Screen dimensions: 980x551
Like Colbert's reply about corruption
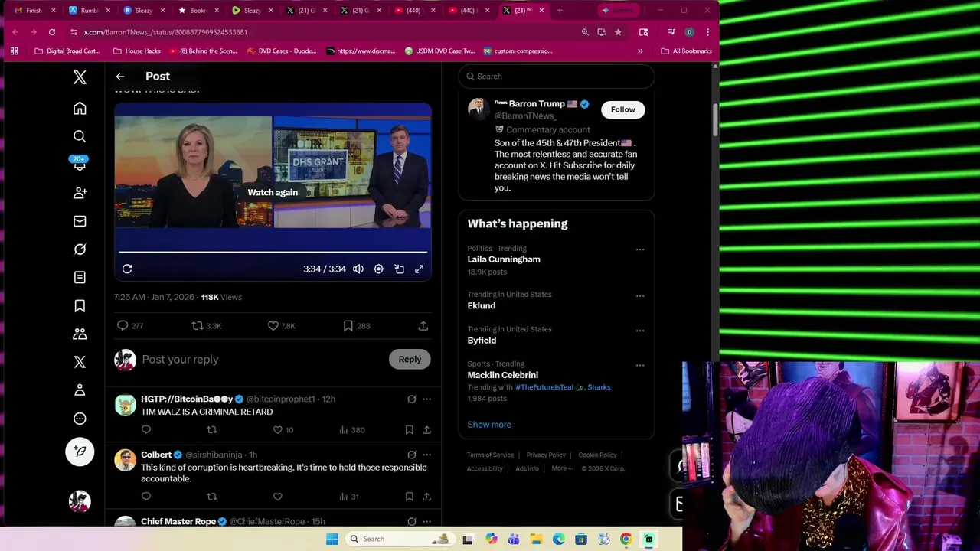pos(278,497)
